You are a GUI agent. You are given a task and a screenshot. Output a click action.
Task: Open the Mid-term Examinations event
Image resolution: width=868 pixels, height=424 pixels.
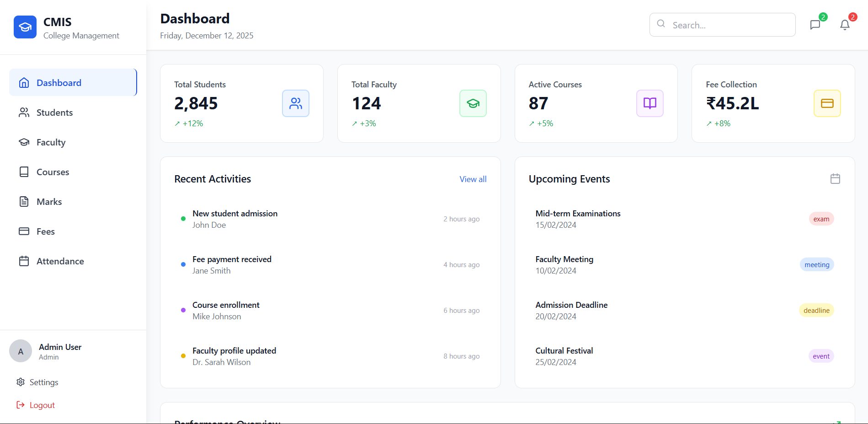685,219
